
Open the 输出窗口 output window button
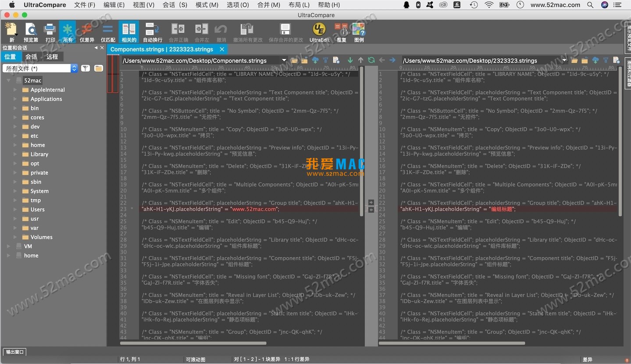point(15,352)
